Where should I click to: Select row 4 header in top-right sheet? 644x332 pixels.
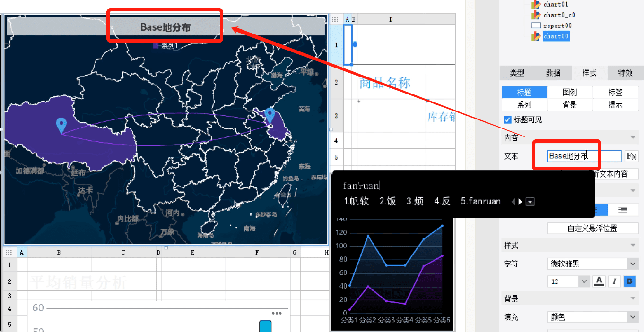tap(336, 141)
